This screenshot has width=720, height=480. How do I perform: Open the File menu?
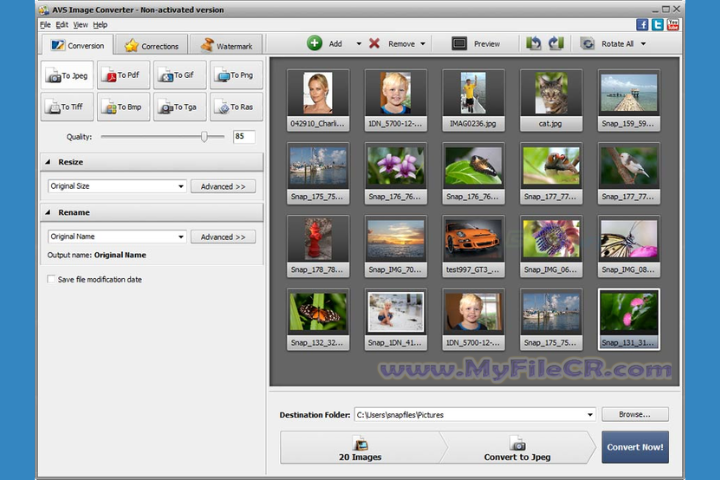click(45, 25)
